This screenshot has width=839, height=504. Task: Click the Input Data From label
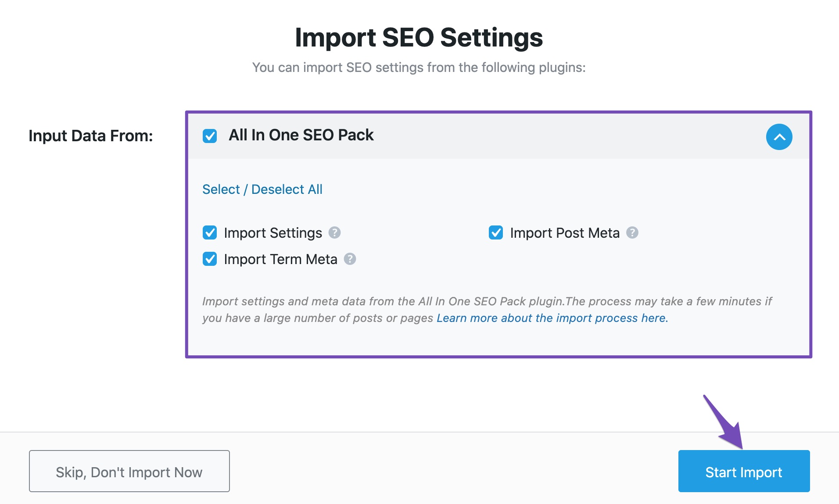click(x=91, y=136)
